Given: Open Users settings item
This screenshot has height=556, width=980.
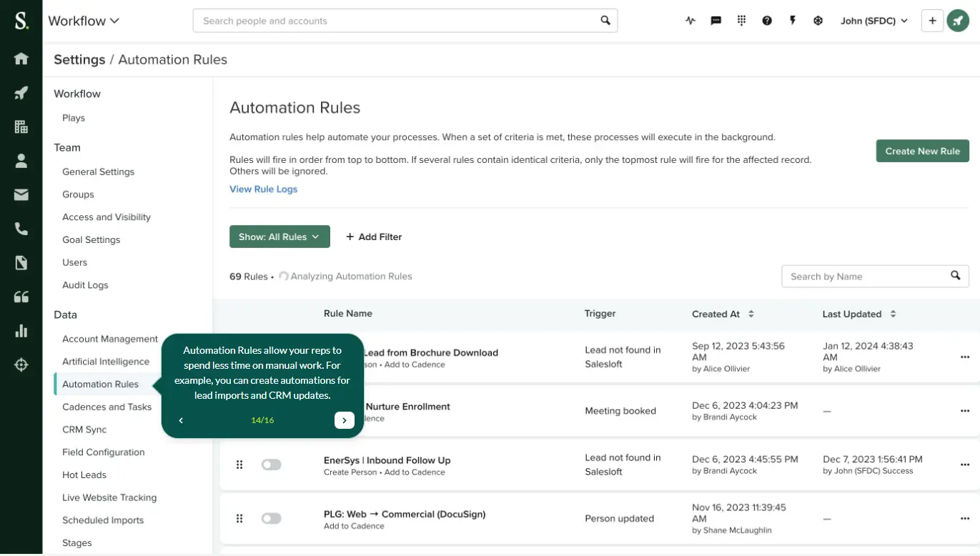Looking at the screenshot, I should pos(74,262).
